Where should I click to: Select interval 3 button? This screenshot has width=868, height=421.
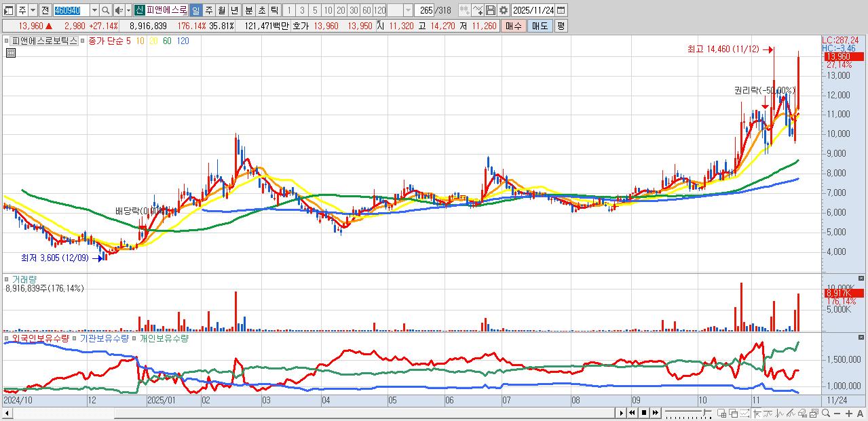pos(301,10)
